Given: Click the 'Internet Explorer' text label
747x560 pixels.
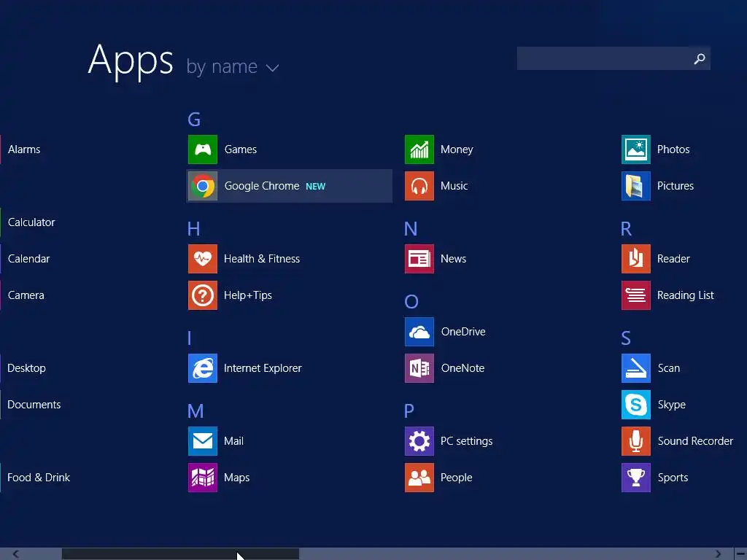Looking at the screenshot, I should tap(263, 368).
